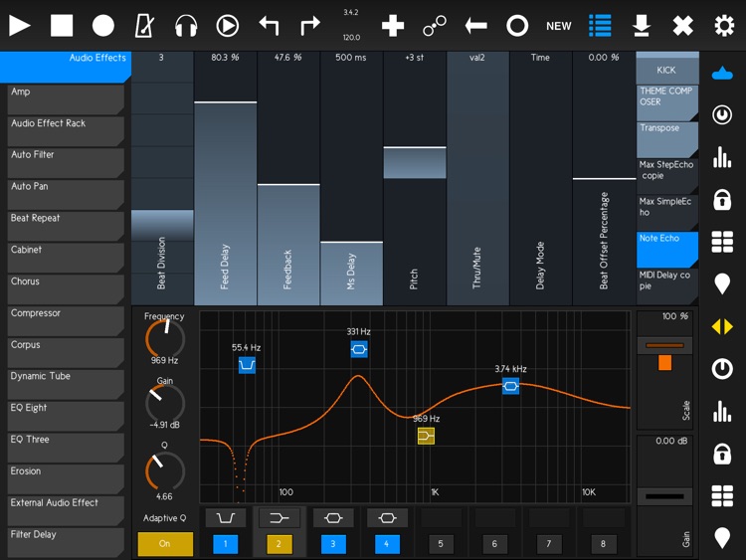Viewport: 746px width, 560px height.
Task: Tap the blue cloud sidebar icon
Action: pos(723,73)
